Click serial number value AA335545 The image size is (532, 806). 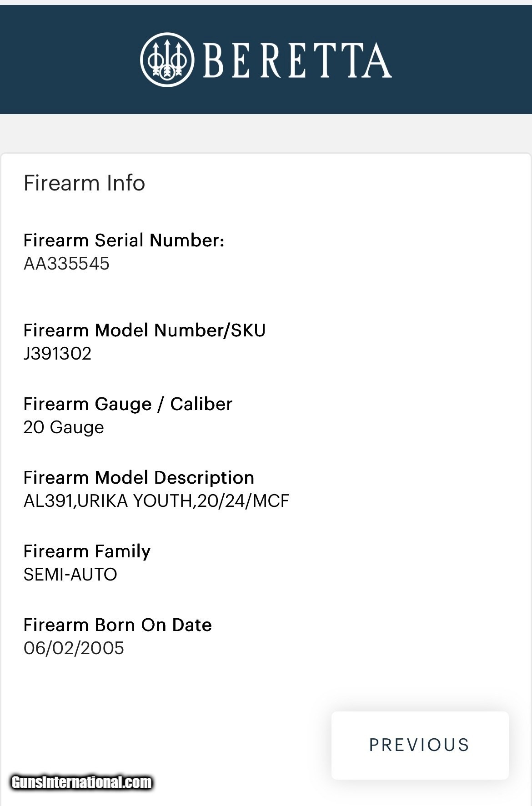coord(66,264)
